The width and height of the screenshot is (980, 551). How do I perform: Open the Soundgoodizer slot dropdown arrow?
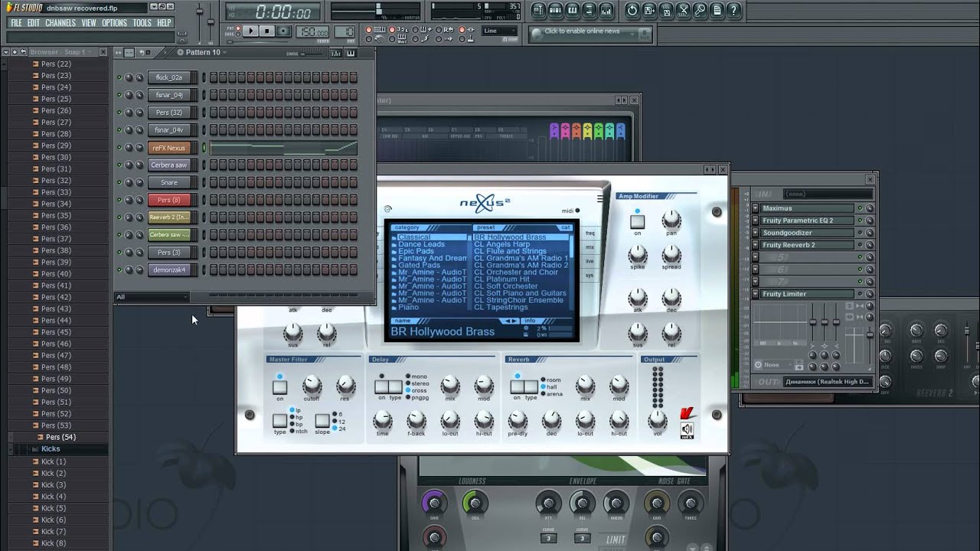coord(756,233)
